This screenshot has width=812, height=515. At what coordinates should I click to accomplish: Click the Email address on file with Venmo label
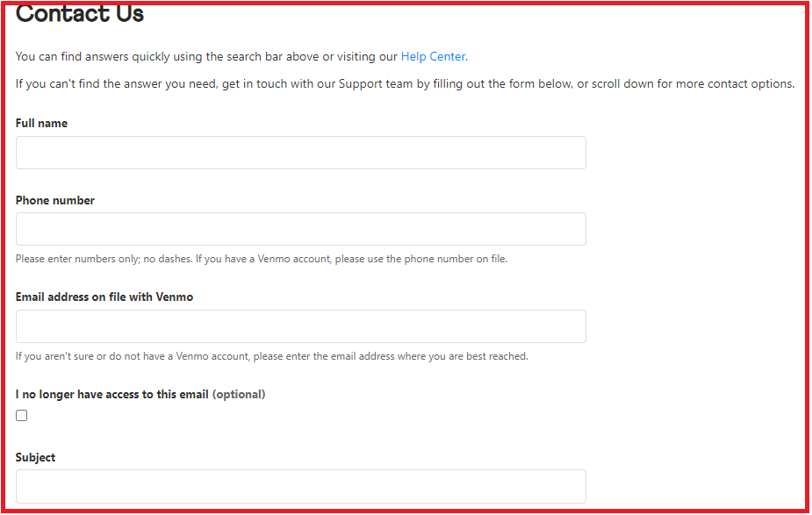[104, 297]
